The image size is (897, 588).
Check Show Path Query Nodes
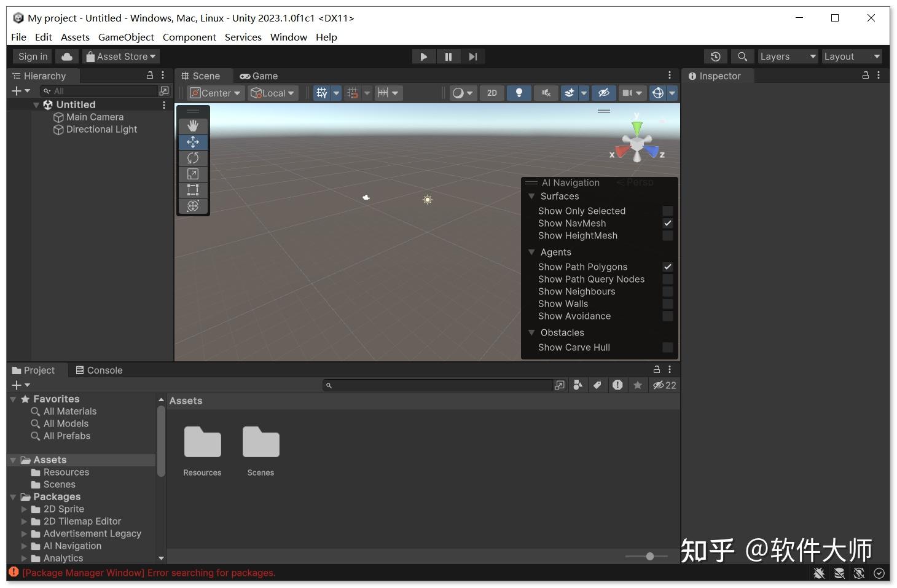click(668, 279)
